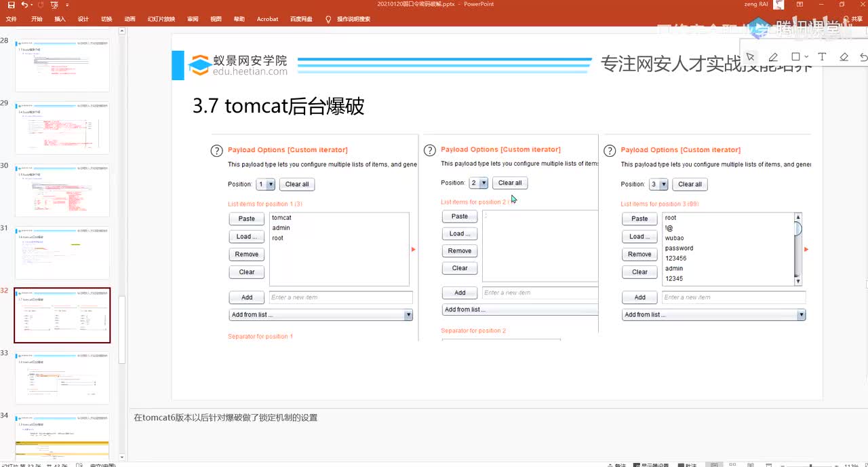Viewport: 868px width, 467px height.
Task: Click the Save icon in quick access toolbar
Action: (x=11, y=5)
